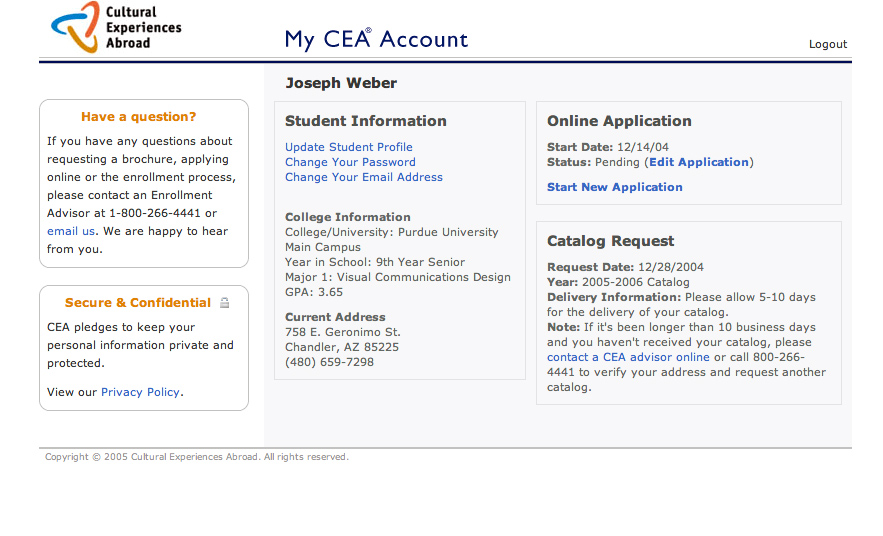883x536 pixels.
Task: Click Edit Application next to Pending status
Action: pyautogui.click(x=698, y=162)
